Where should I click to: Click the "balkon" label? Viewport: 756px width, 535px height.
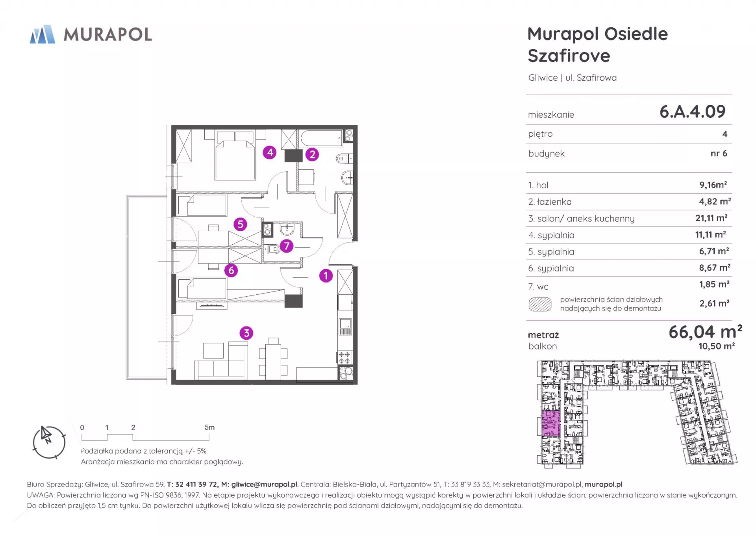coord(543,346)
